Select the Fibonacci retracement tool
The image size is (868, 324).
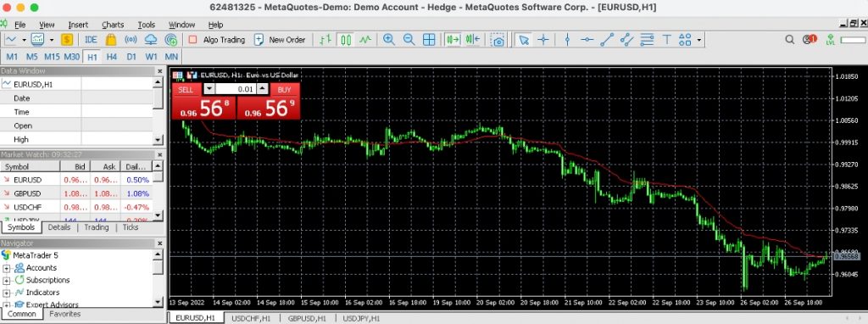click(647, 39)
